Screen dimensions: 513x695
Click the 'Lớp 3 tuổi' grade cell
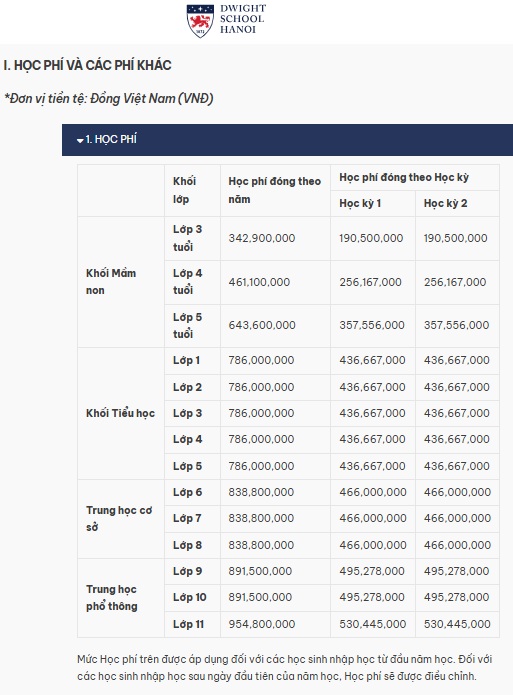click(187, 238)
